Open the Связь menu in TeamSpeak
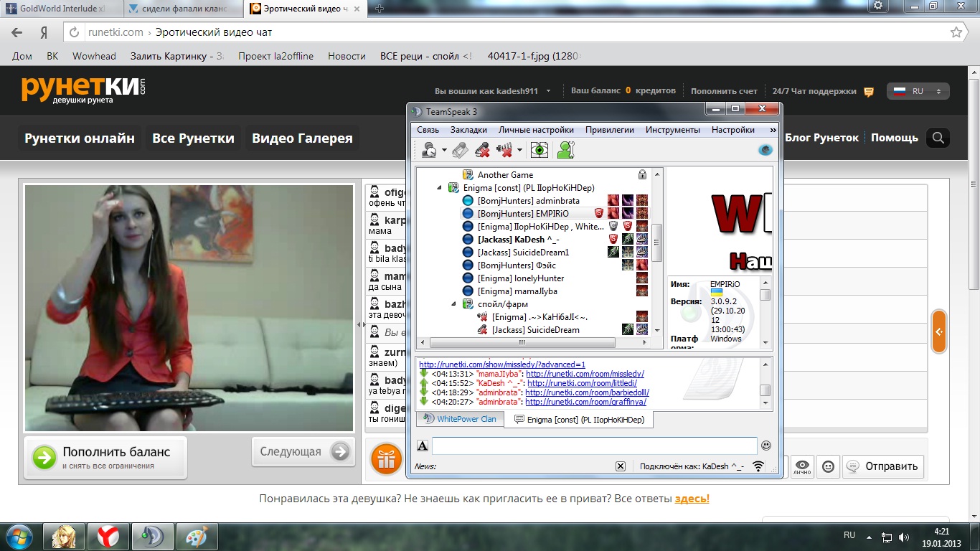The width and height of the screenshot is (980, 551). (428, 130)
